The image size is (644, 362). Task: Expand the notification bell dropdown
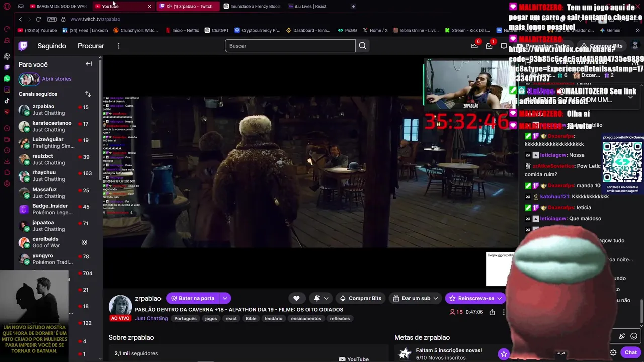tap(326, 298)
